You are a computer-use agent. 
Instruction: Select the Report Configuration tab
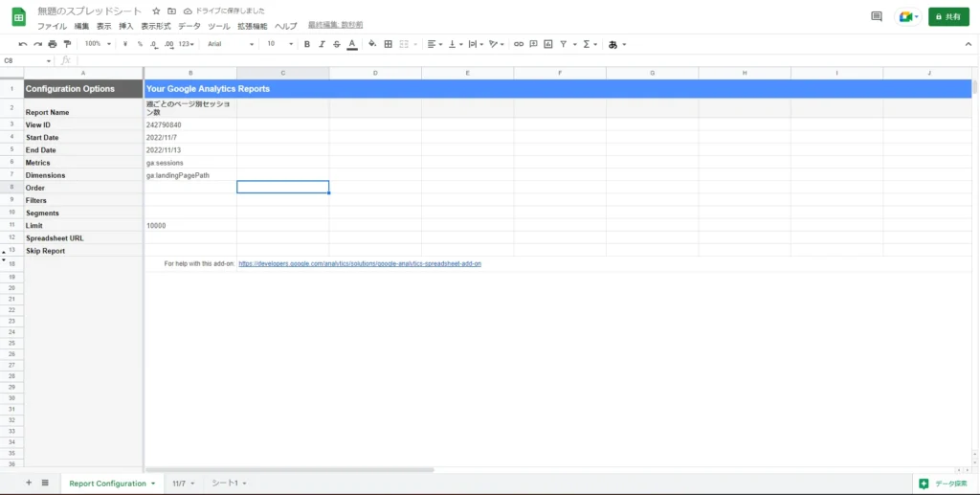113,484
